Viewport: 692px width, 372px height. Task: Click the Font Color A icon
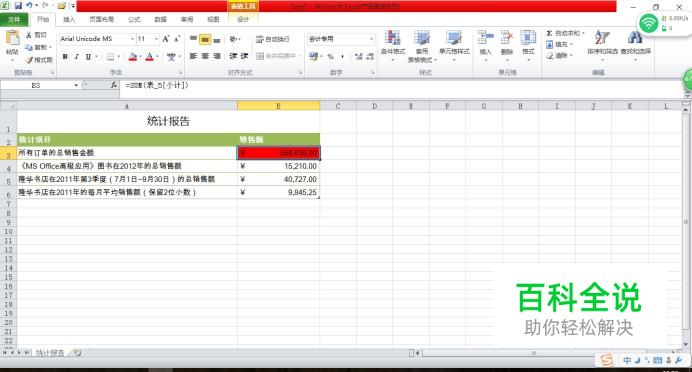click(150, 56)
